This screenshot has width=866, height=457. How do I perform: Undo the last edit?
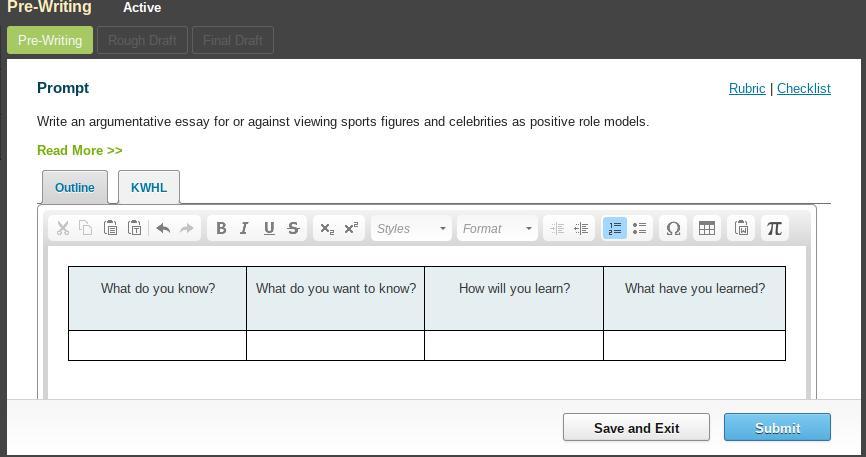point(163,228)
